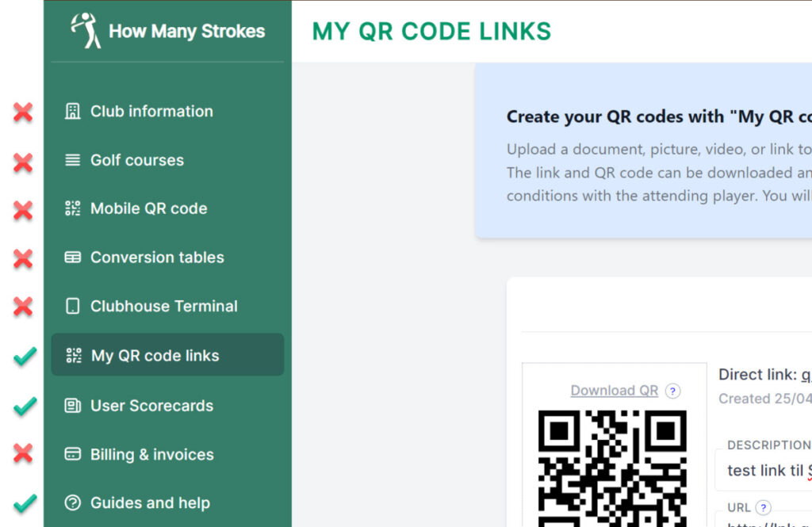Open Club information menu item
Viewport: 812px width, 527px height.
coord(167,111)
